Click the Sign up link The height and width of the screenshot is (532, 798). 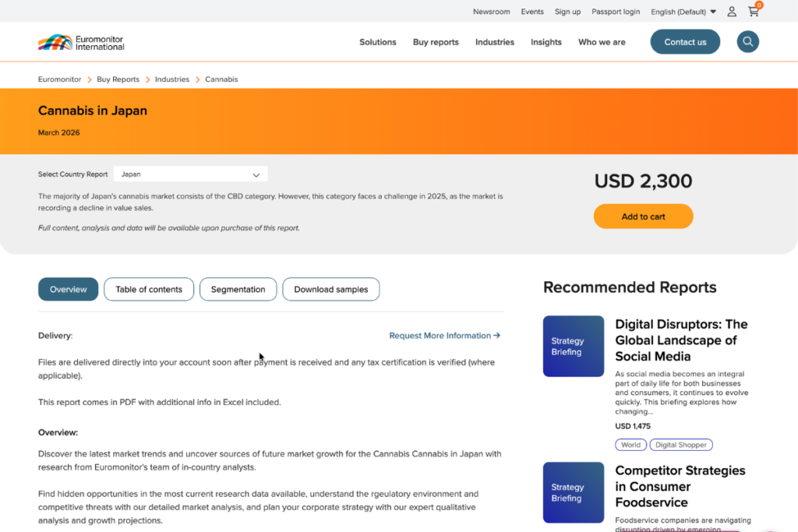tap(567, 12)
